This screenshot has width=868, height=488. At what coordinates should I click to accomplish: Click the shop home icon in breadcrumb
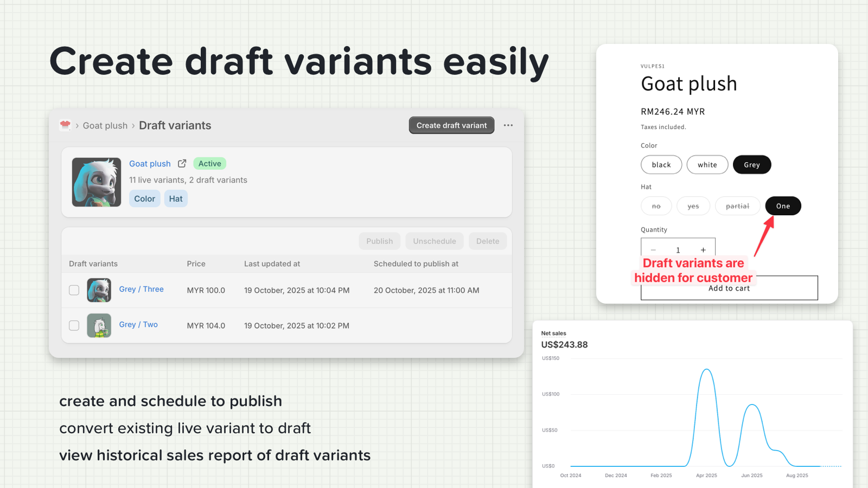tap(65, 125)
